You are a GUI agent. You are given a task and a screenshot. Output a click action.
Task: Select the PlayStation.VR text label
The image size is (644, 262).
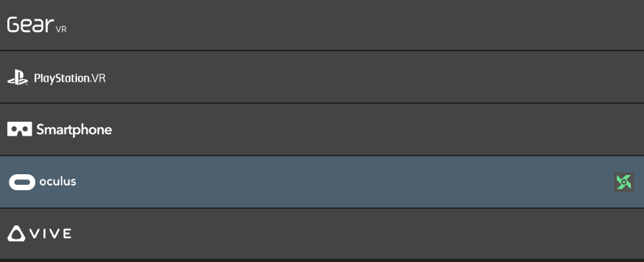[x=70, y=78]
